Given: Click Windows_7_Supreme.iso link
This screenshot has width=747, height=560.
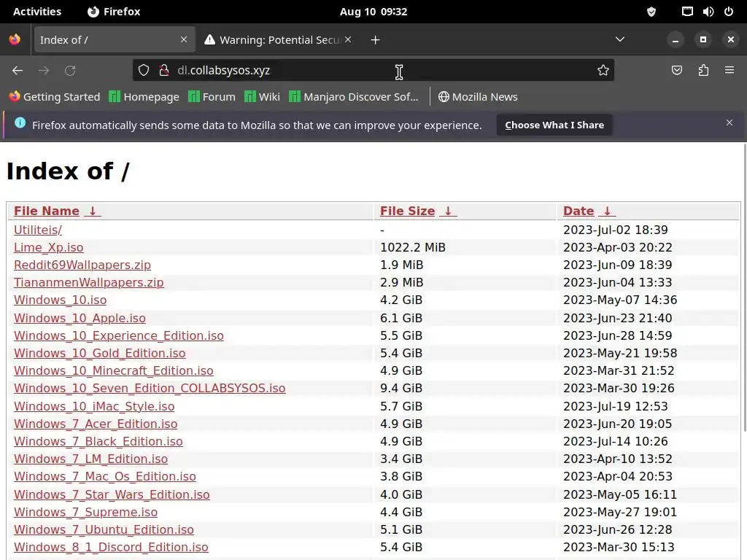Looking at the screenshot, I should (85, 513).
